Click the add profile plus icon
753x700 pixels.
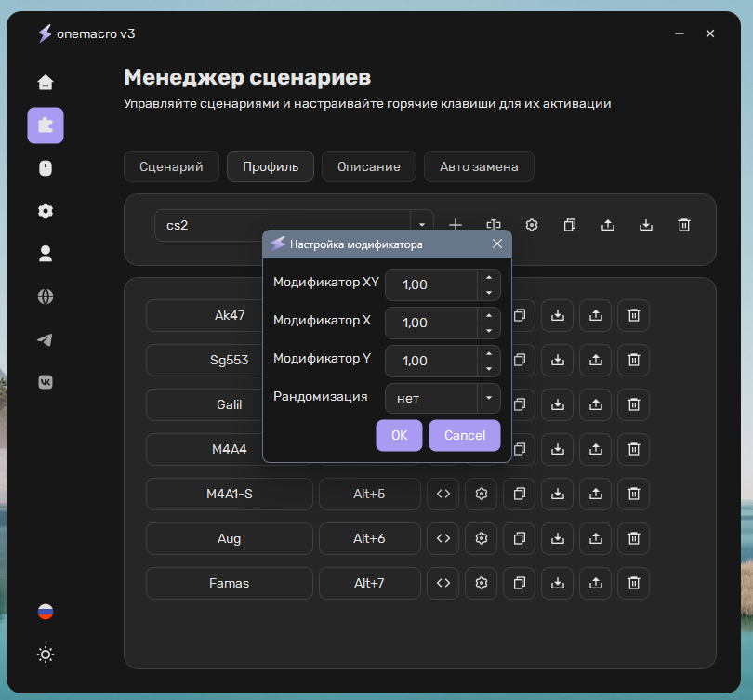coord(456,225)
